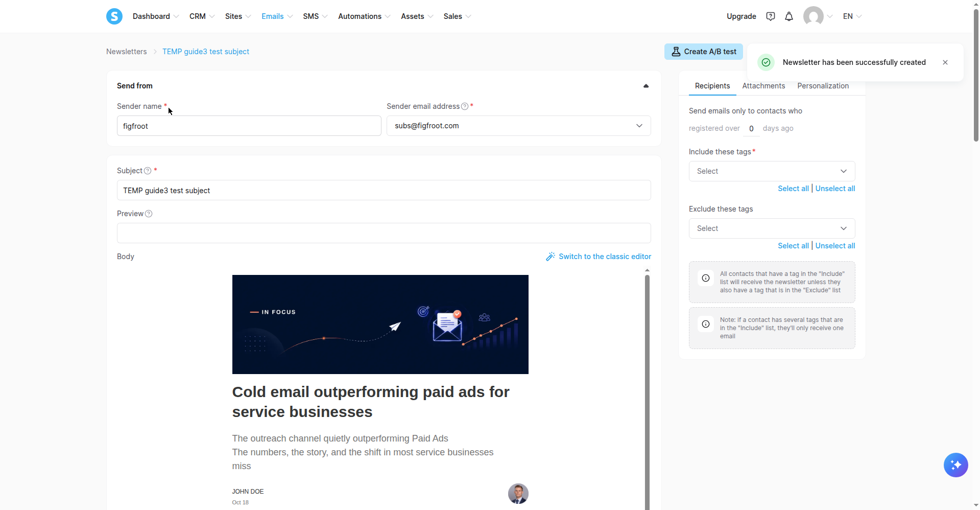Expand the Assets dropdown
The width and height of the screenshot is (980, 510).
[x=417, y=16]
